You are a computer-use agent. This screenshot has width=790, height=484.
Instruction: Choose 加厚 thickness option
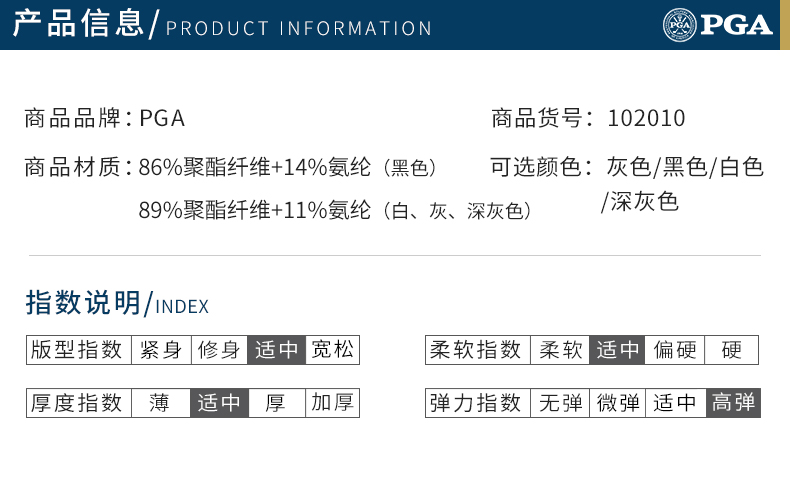(333, 403)
